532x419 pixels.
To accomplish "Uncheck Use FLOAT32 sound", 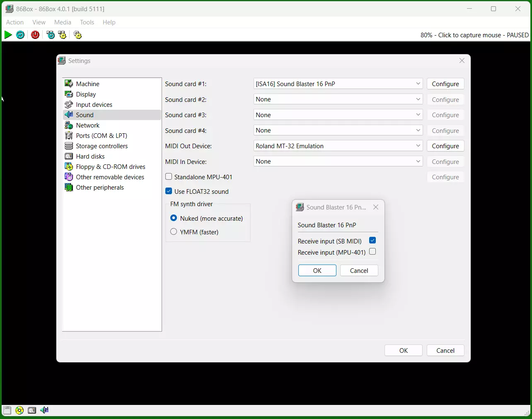I will [x=169, y=191].
